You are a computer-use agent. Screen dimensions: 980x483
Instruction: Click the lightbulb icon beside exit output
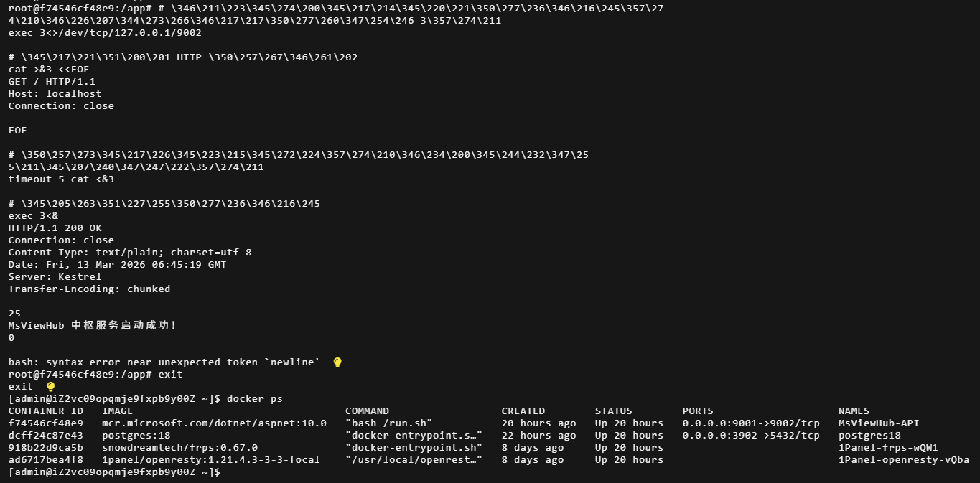[50, 387]
